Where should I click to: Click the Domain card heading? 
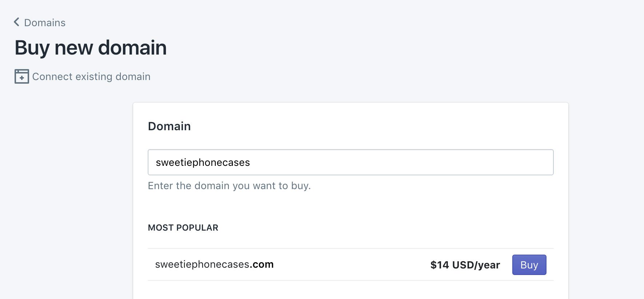[x=169, y=126]
